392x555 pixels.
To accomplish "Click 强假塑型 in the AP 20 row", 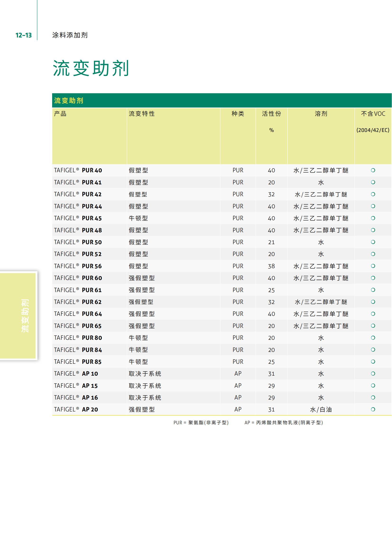I will 142,410.
